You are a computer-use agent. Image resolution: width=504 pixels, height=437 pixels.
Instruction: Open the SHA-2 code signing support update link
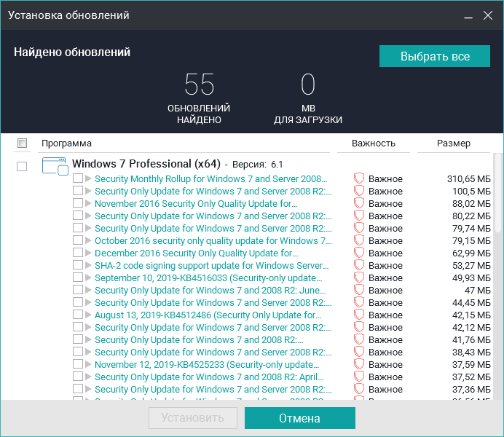211,265
